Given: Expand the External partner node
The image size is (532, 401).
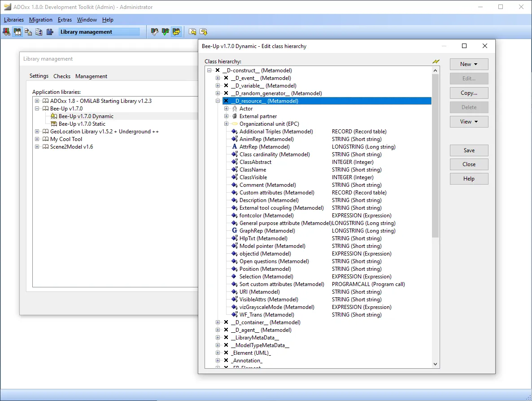Looking at the screenshot, I should point(227,116).
